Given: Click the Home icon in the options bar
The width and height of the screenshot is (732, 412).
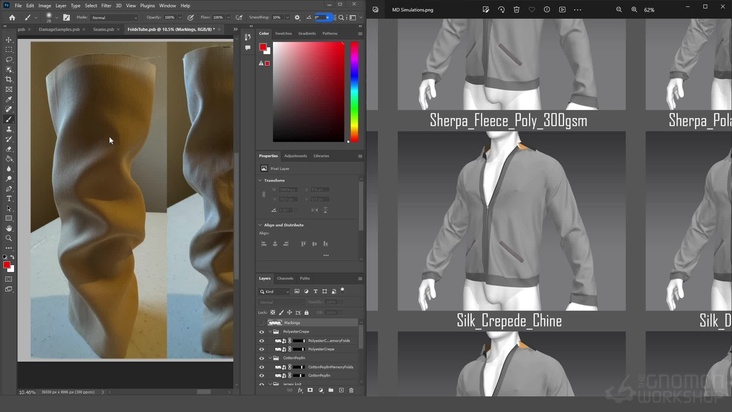Looking at the screenshot, I should point(12,18).
